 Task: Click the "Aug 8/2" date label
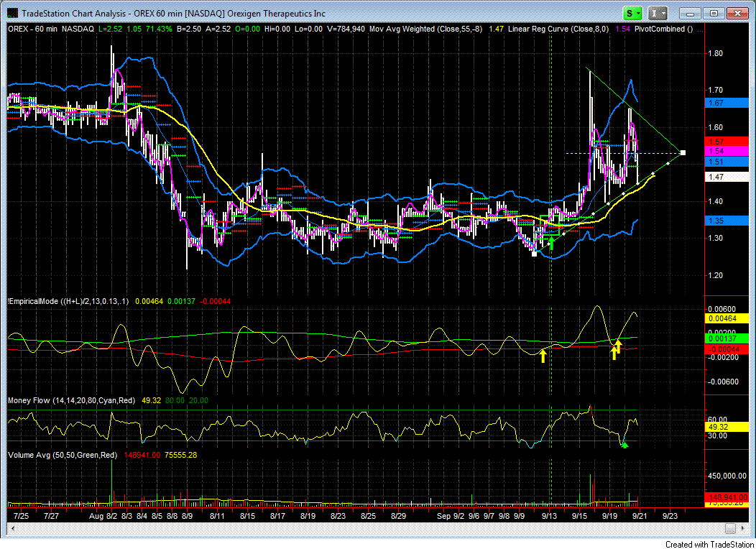click(x=103, y=516)
